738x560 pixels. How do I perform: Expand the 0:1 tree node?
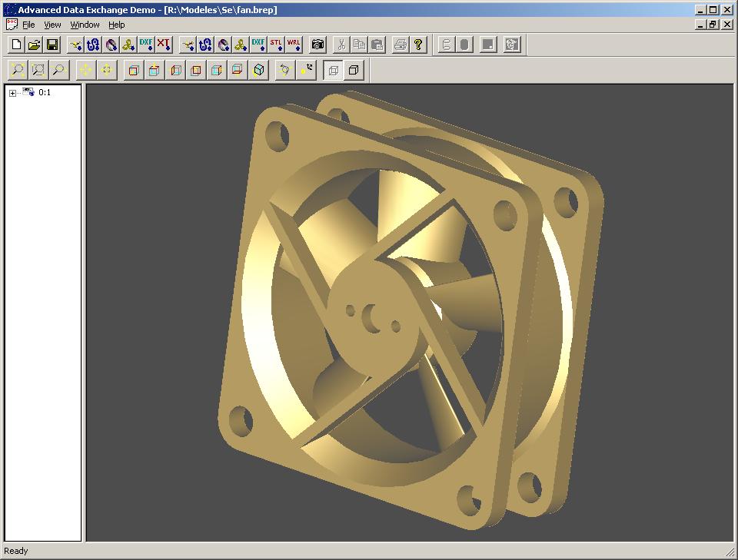click(12, 93)
